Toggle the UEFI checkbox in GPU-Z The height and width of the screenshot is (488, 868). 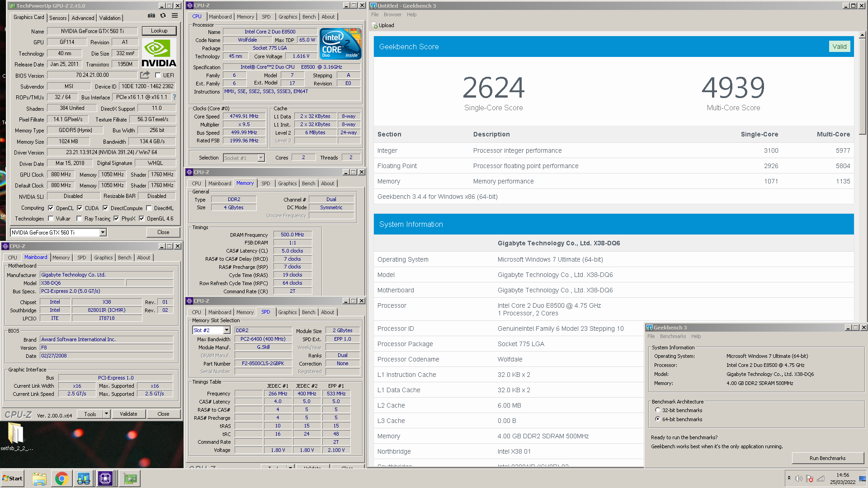(158, 75)
